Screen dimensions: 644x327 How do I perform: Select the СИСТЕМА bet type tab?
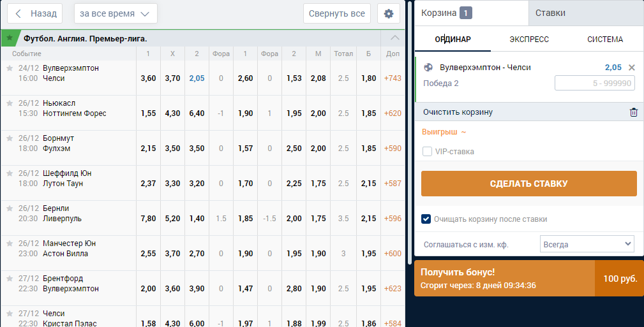[605, 40]
